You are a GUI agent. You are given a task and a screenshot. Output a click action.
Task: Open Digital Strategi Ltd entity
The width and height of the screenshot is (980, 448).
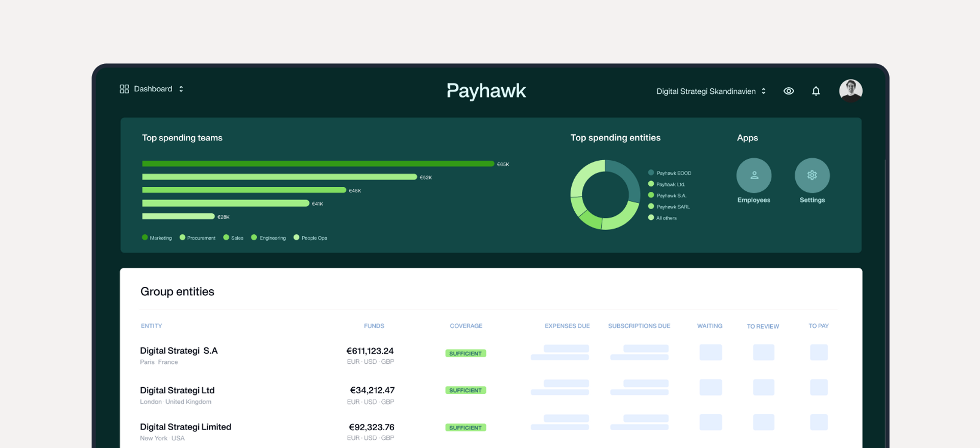[x=177, y=390]
